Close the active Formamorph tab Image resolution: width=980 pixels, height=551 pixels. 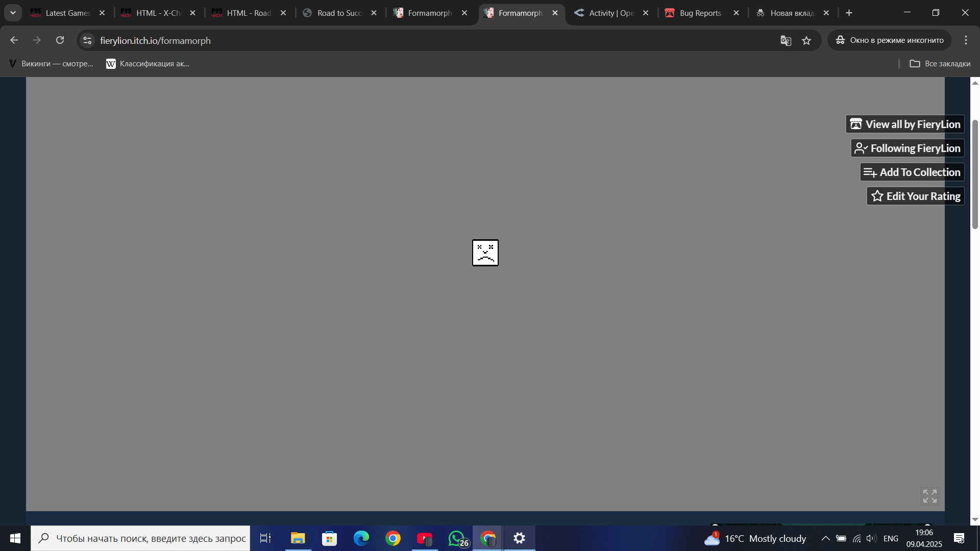coord(555,13)
